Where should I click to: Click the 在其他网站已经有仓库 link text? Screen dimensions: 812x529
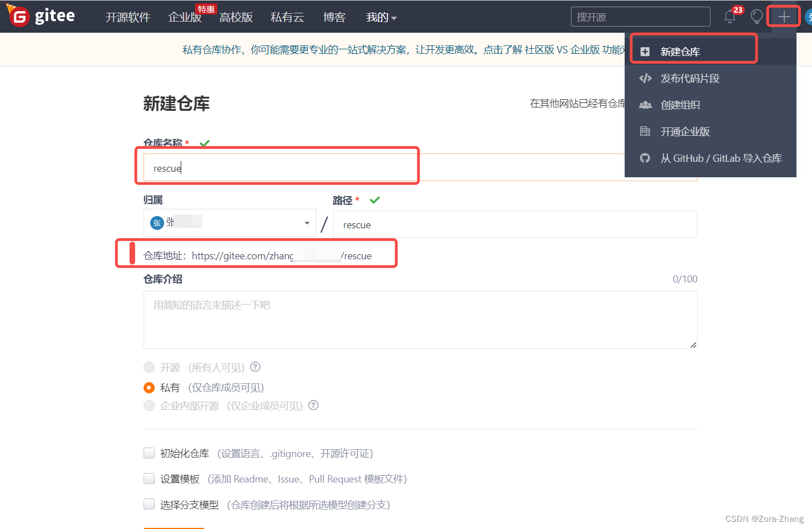pyautogui.click(x=578, y=103)
